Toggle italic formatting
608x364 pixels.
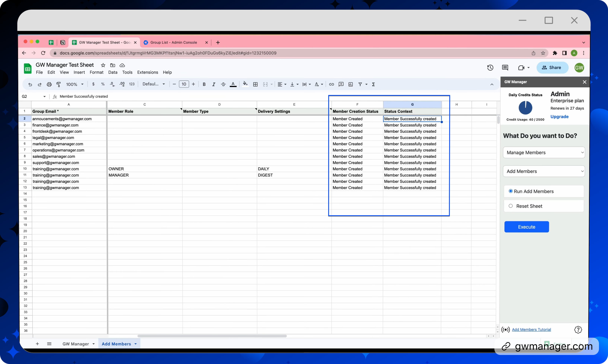point(214,84)
